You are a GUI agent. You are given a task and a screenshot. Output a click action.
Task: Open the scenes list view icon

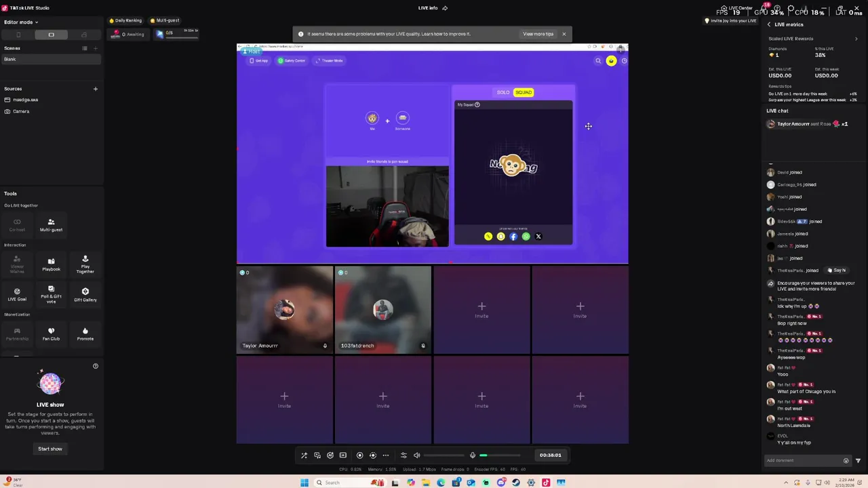(x=85, y=48)
